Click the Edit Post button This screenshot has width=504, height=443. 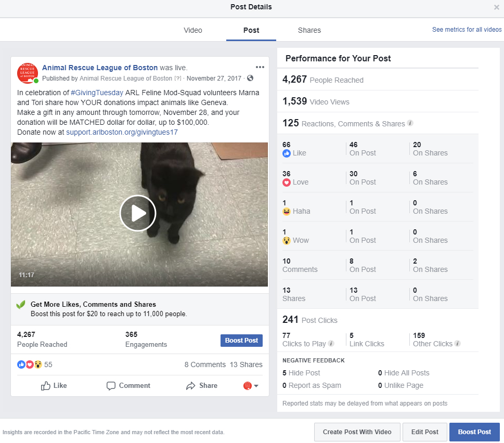pos(424,432)
